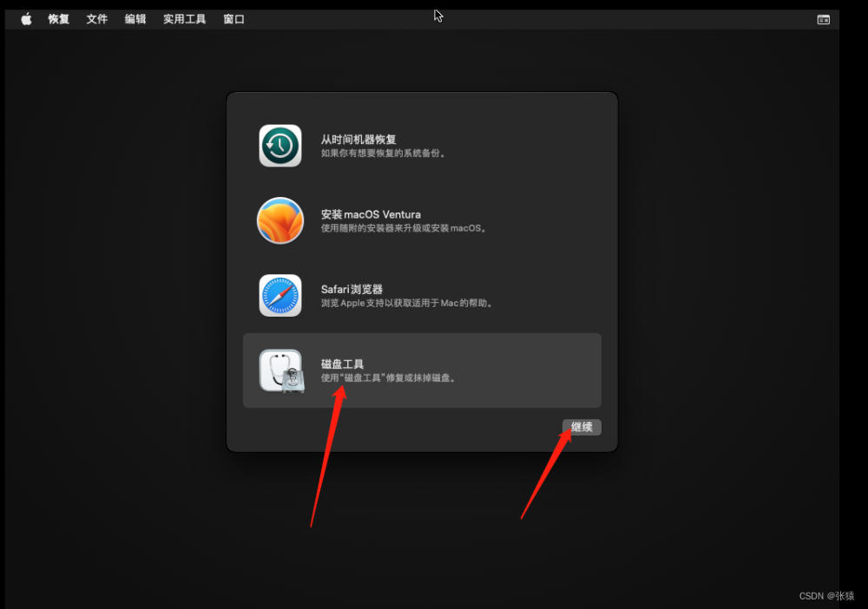The image size is (868, 609).
Task: Click description 如果你有想要恢复的系统备份
Action: (x=383, y=154)
